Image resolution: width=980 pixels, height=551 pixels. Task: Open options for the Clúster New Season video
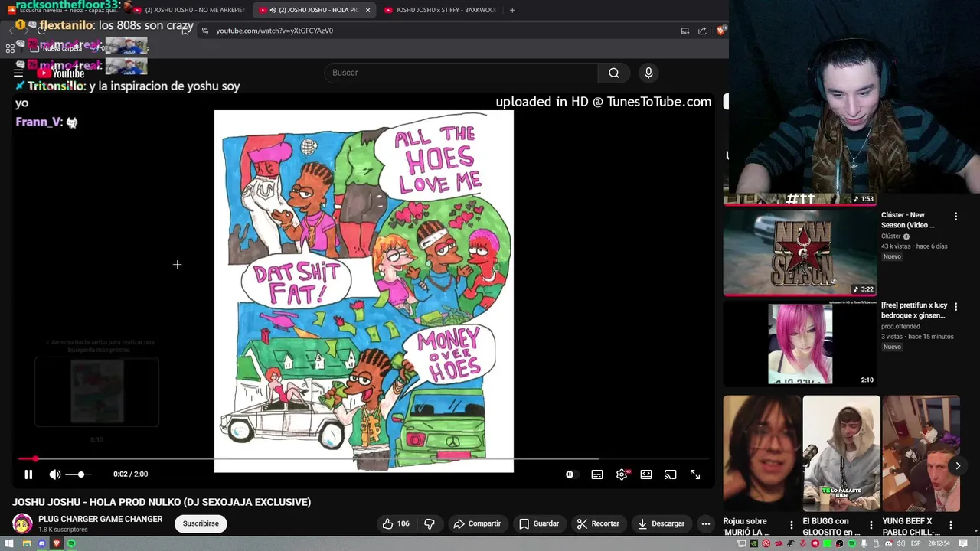point(955,217)
